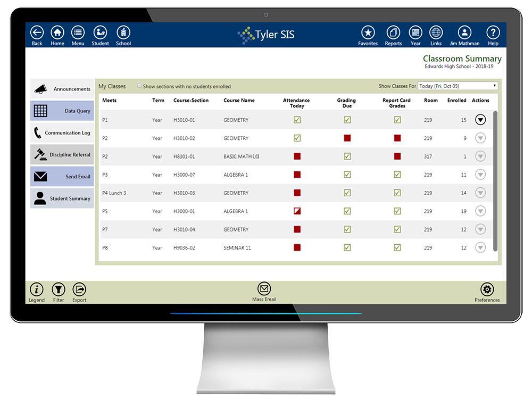Go back with the Back arrow icon
Screen dimensions: 532x399
coord(37,33)
